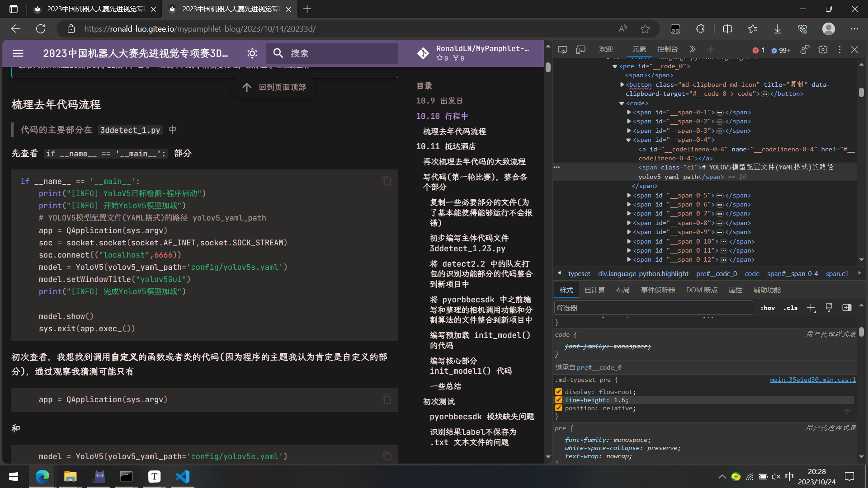
Task: Copy the first code block with clipboard icon
Action: 387,181
